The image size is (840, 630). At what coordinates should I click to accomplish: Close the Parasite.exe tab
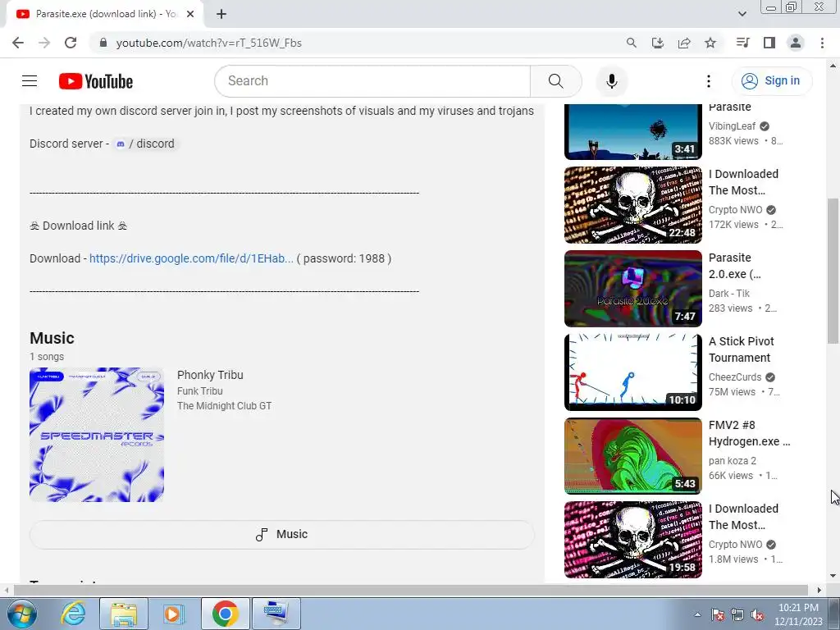tap(190, 14)
